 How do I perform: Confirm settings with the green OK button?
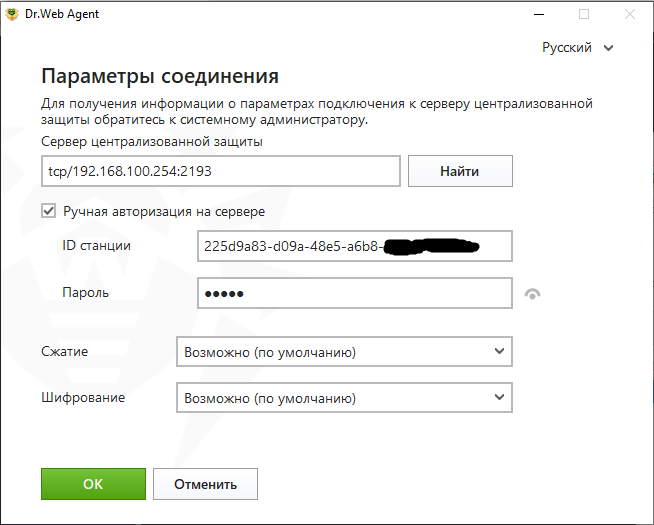93,484
